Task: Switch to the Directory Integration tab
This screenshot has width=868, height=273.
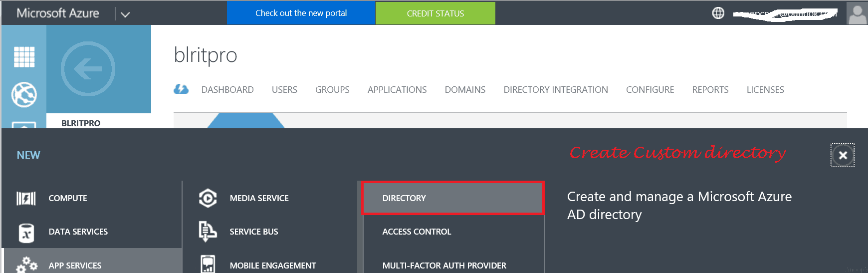Action: pyautogui.click(x=556, y=90)
